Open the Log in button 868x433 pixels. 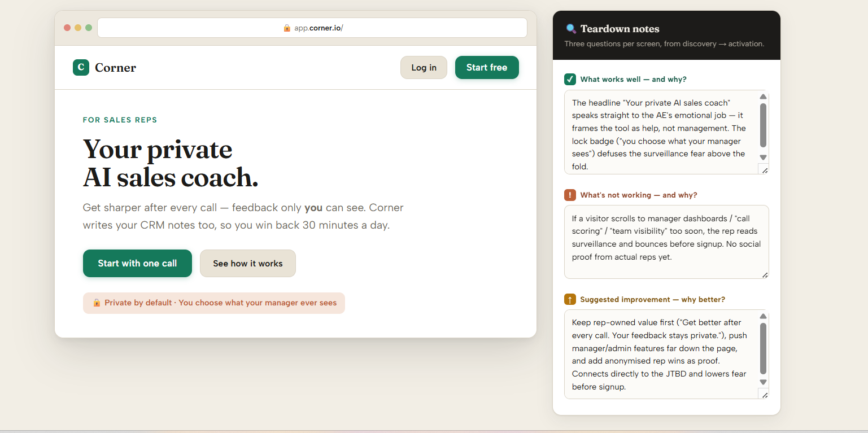(424, 68)
